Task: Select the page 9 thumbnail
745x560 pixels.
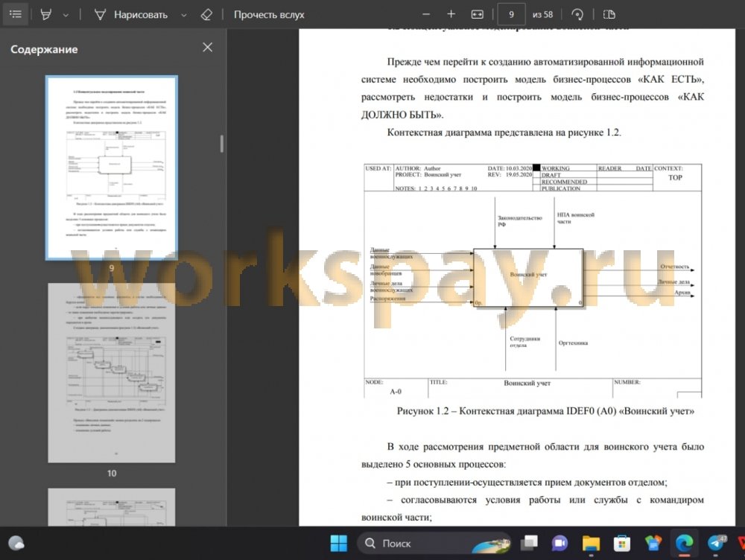Action: click(x=112, y=168)
